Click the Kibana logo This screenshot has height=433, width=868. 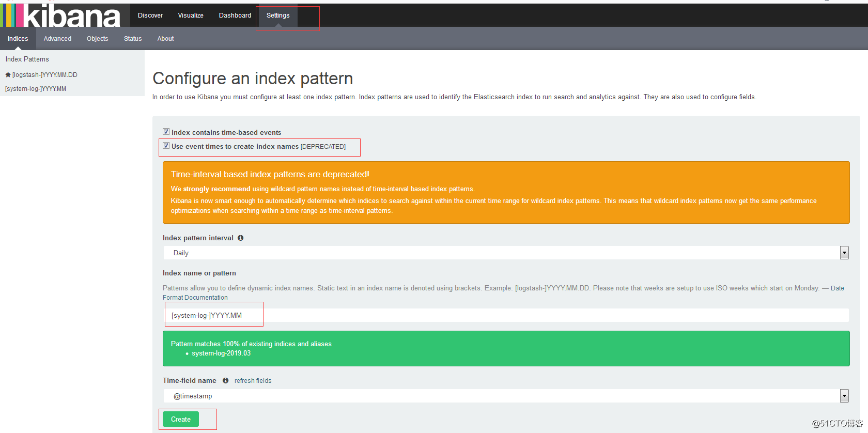60,15
